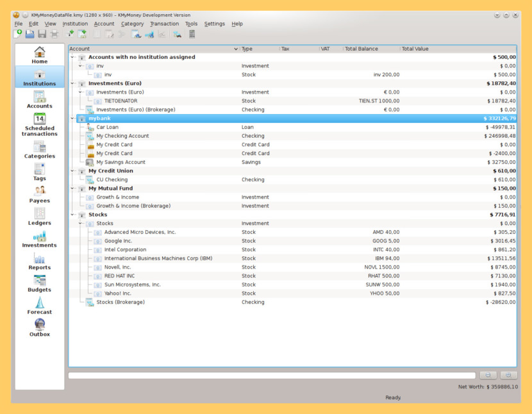Open the Reports view in sidebar
The image size is (532, 414).
pos(40,261)
